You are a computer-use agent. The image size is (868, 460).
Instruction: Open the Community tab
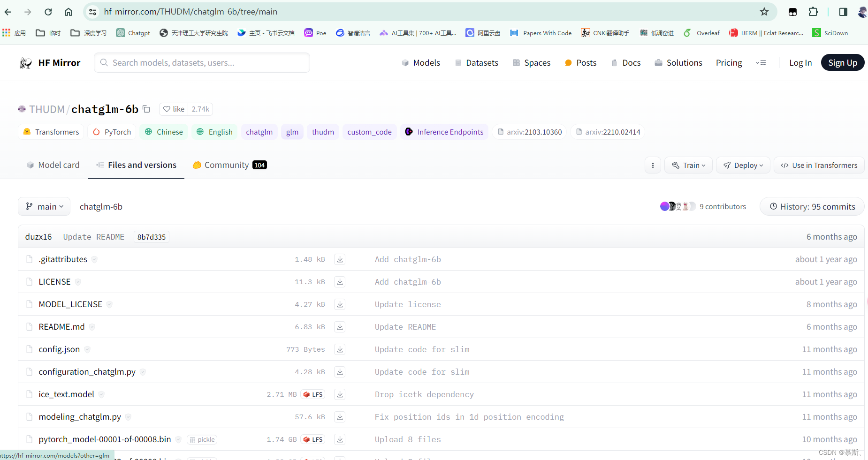[x=229, y=165]
